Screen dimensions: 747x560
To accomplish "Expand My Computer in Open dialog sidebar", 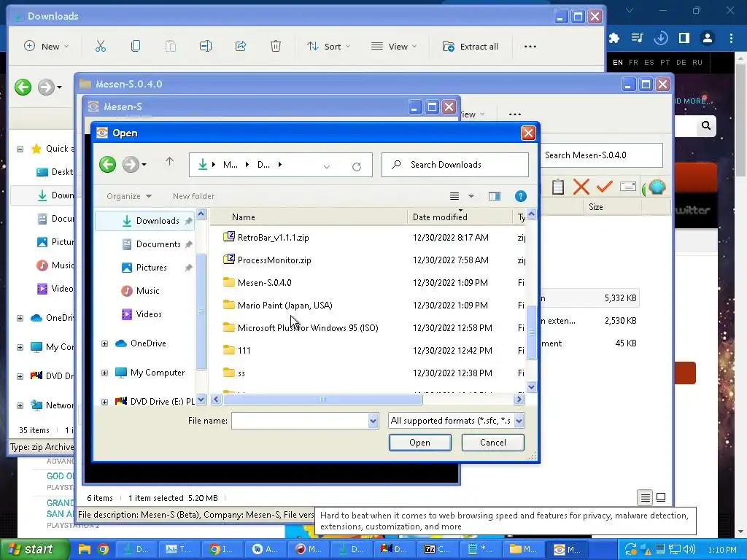I will point(105,373).
